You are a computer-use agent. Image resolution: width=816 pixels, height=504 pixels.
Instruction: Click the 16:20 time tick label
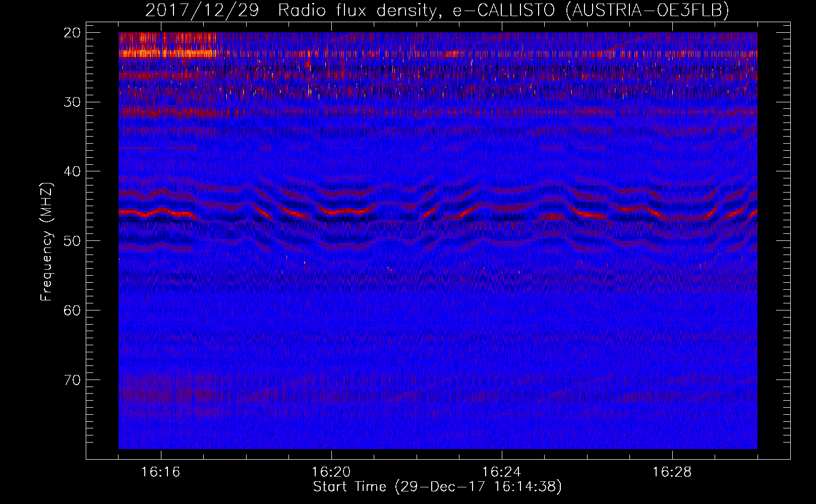coord(331,472)
